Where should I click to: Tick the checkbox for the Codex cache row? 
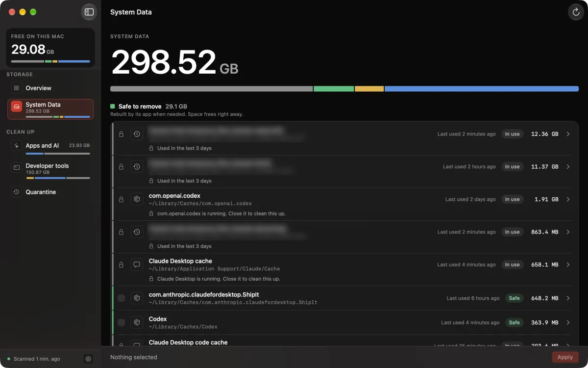coord(121,322)
